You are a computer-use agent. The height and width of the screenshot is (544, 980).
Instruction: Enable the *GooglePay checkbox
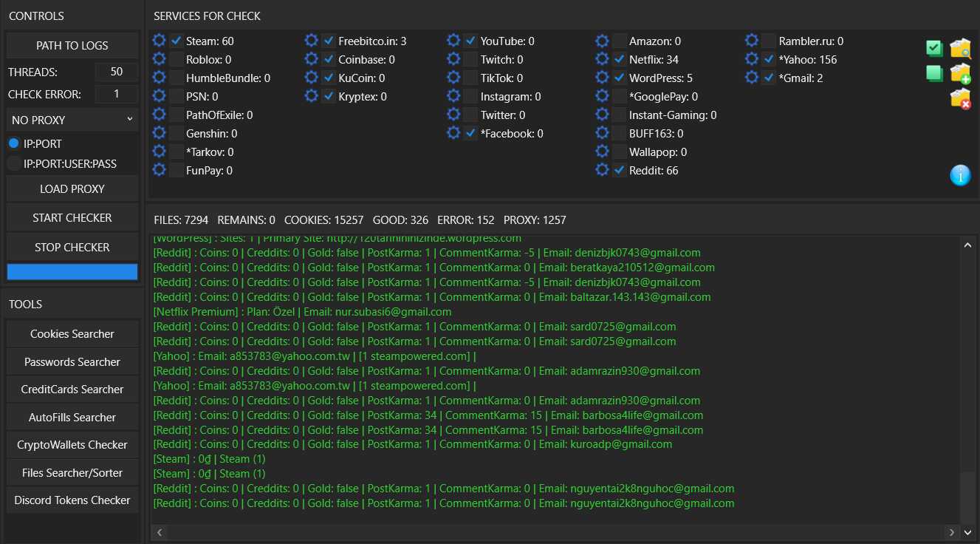coord(620,96)
